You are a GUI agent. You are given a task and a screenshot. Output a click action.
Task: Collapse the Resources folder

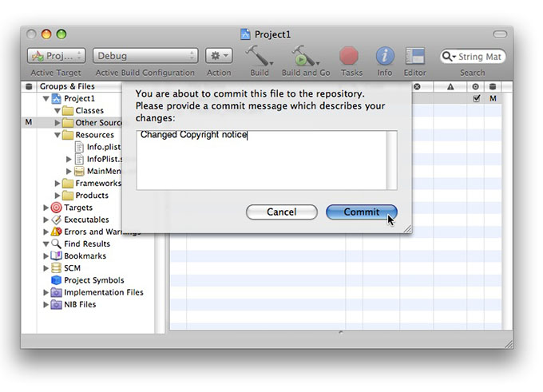[57, 135]
